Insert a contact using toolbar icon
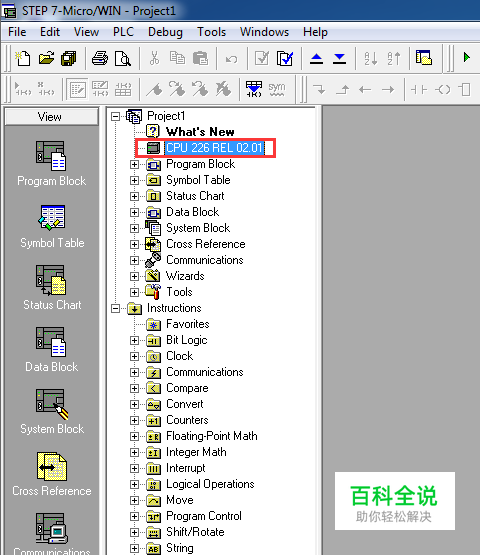Image resolution: width=480 pixels, height=555 pixels. [x=419, y=90]
